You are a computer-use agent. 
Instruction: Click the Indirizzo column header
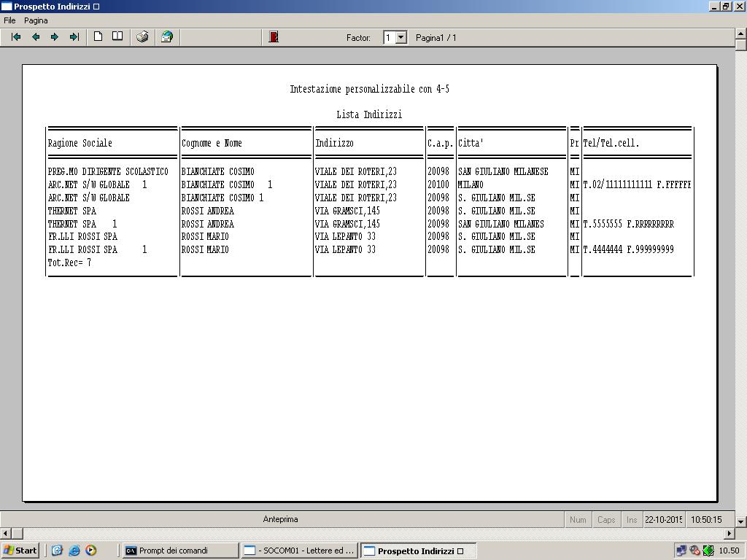pos(334,143)
